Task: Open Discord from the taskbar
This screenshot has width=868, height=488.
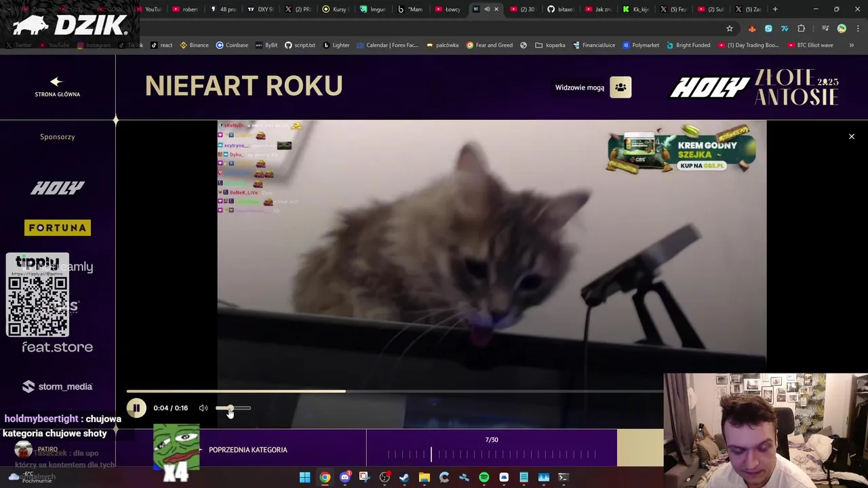Action: [344, 477]
